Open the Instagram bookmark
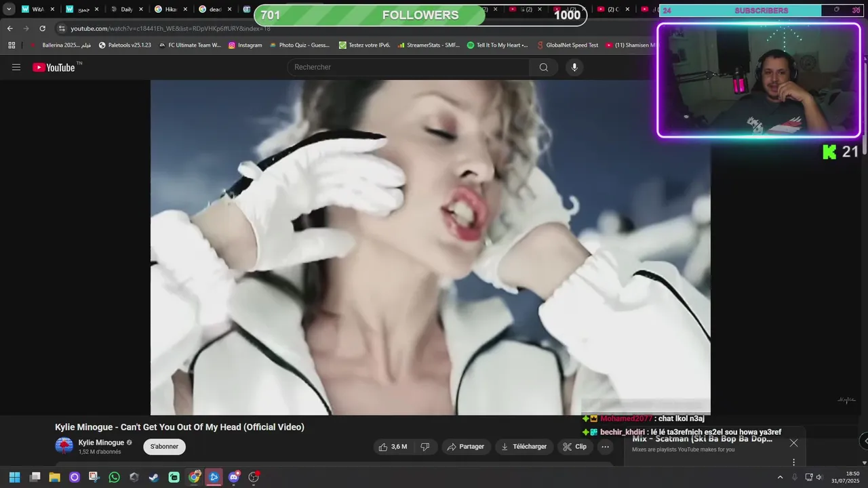Viewport: 868px width, 488px height. coord(245,45)
